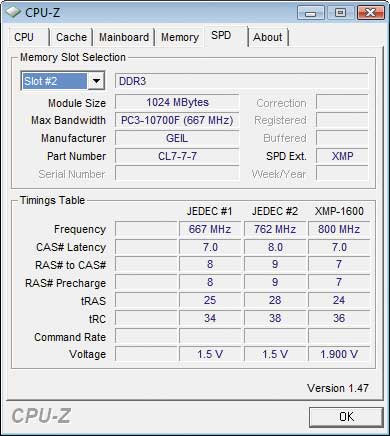Click the Slot #2 selected value
The height and width of the screenshot is (436, 390).
pyautogui.click(x=54, y=81)
